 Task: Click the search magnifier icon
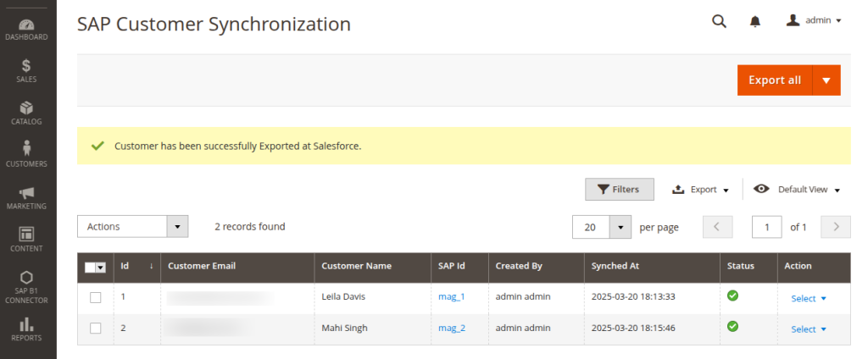(x=719, y=21)
